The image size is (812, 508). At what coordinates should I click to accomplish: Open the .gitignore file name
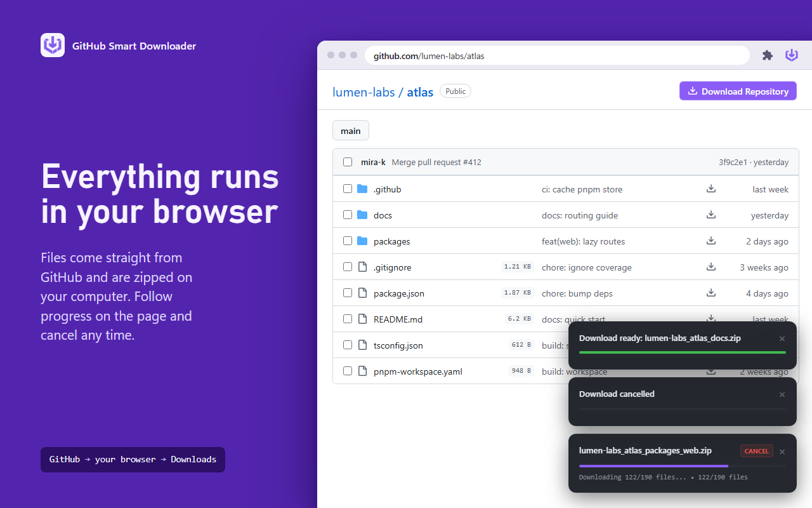pyautogui.click(x=393, y=267)
